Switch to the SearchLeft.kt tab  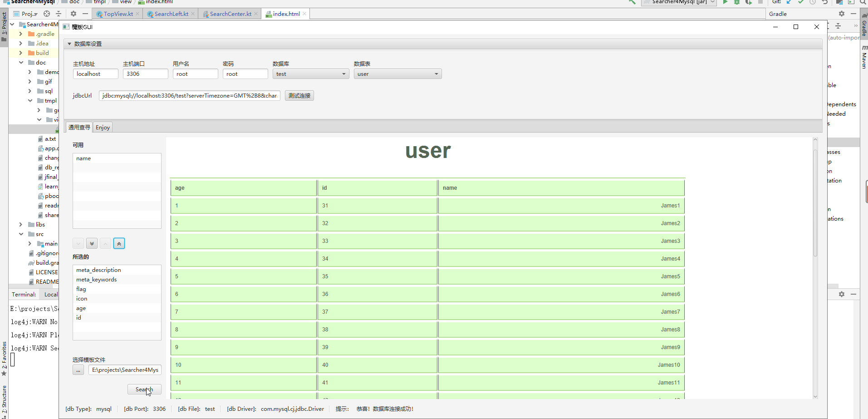(171, 14)
